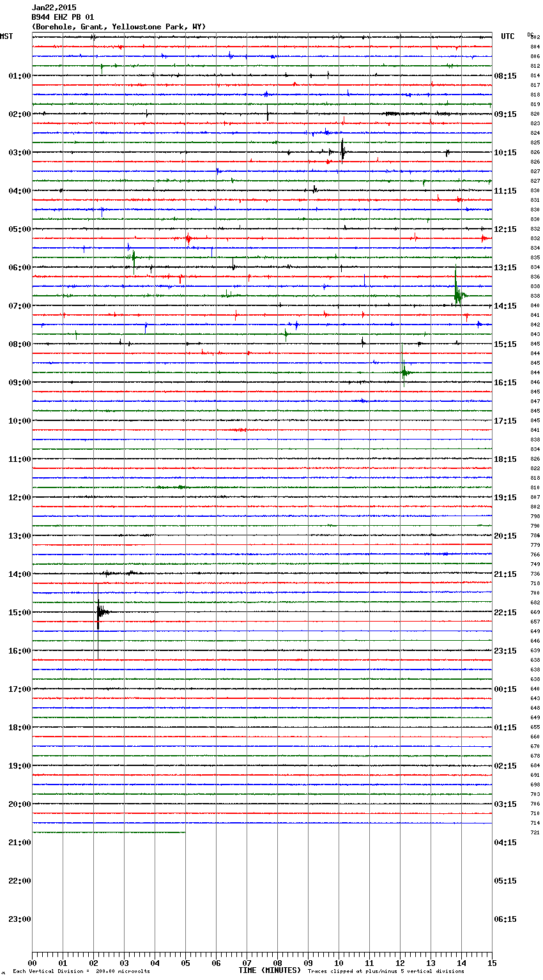Click the Borehole, Grant, Yellowstone Park location text
The image size is (543, 980).
(119, 27)
